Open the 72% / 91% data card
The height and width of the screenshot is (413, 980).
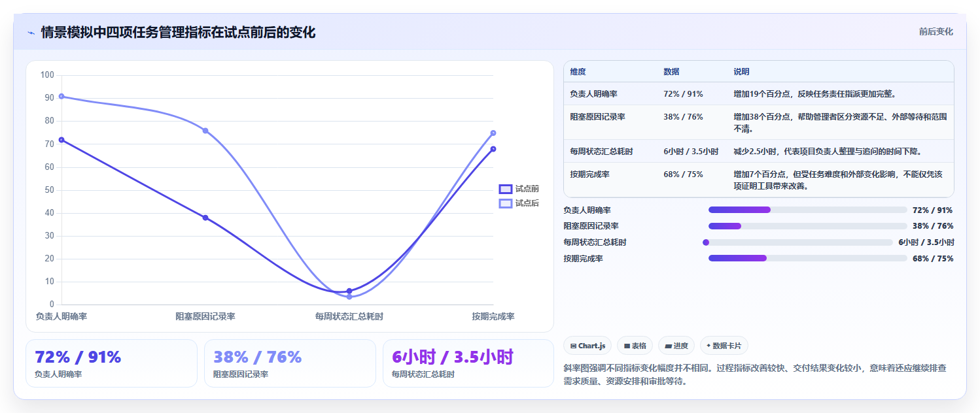(x=111, y=363)
